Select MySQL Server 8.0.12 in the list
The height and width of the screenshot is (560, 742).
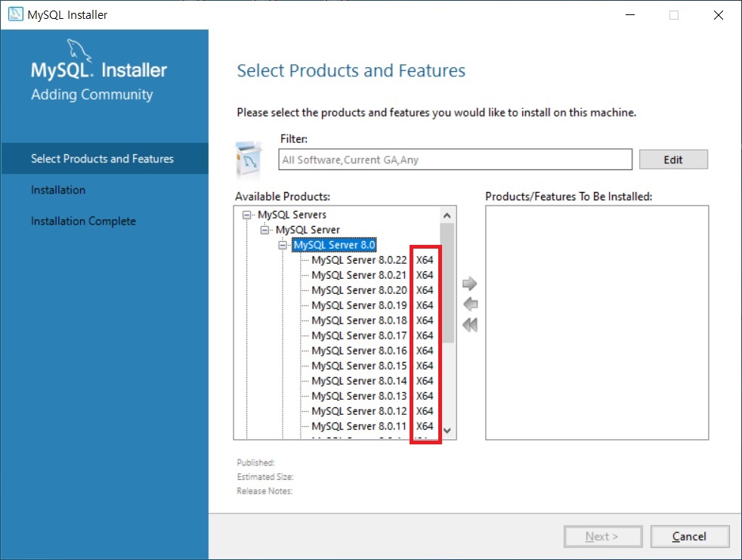click(372, 411)
